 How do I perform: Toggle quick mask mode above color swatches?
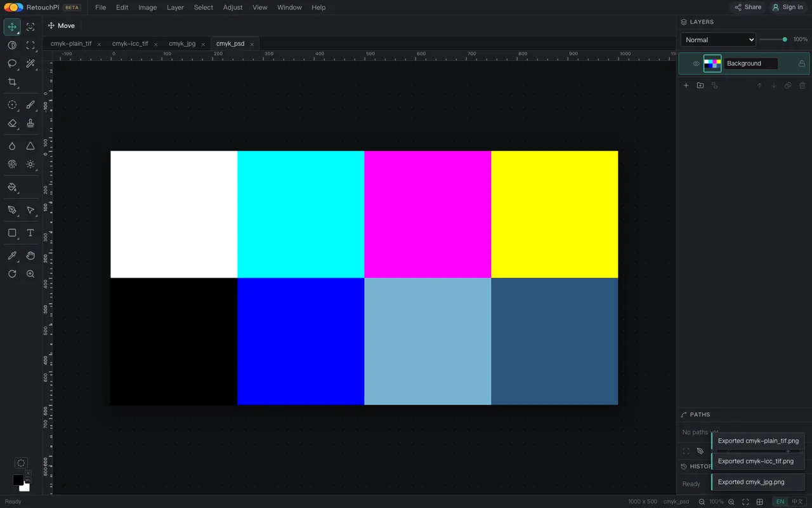(x=21, y=463)
